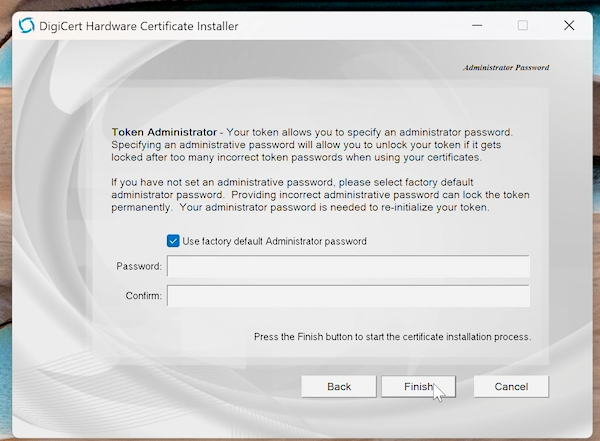Focus the Password input field
600x441 pixels.
tap(348, 266)
